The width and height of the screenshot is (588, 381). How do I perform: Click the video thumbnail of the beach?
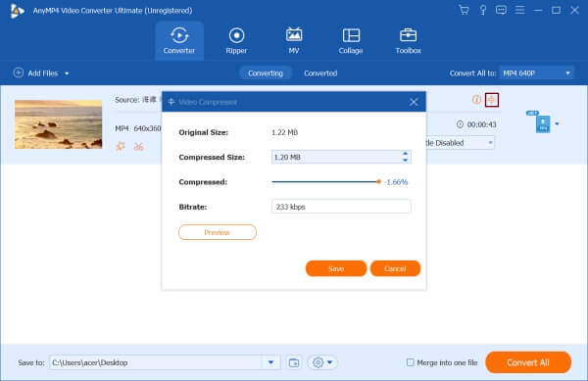pos(58,124)
